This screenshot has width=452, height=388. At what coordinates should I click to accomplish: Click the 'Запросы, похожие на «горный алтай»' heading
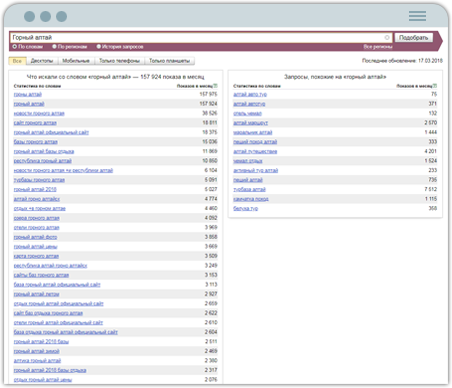click(x=335, y=77)
